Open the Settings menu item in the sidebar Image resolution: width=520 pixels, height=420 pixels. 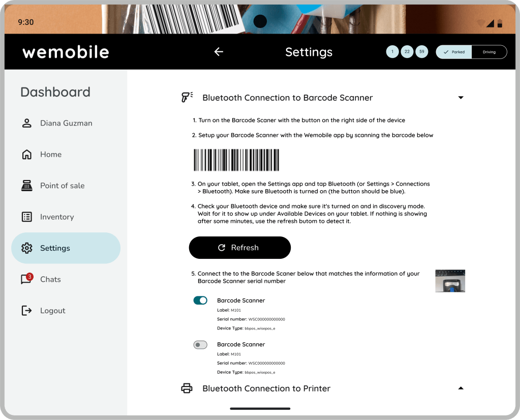point(66,248)
